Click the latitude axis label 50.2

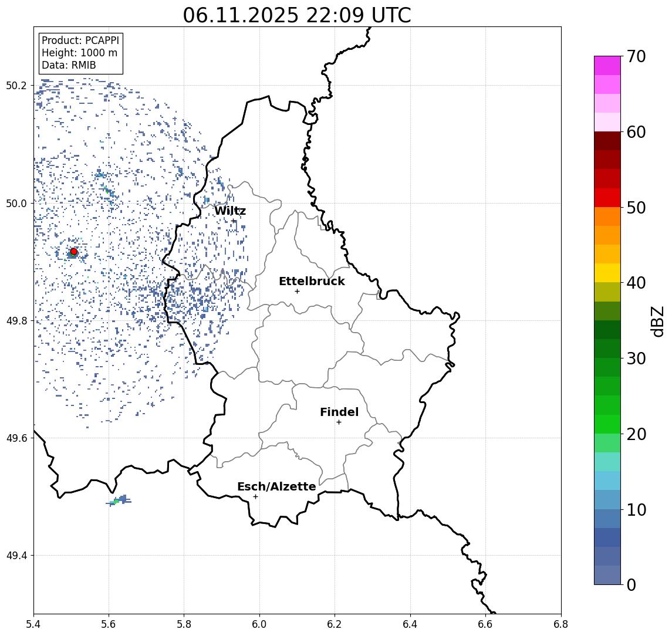click(15, 85)
